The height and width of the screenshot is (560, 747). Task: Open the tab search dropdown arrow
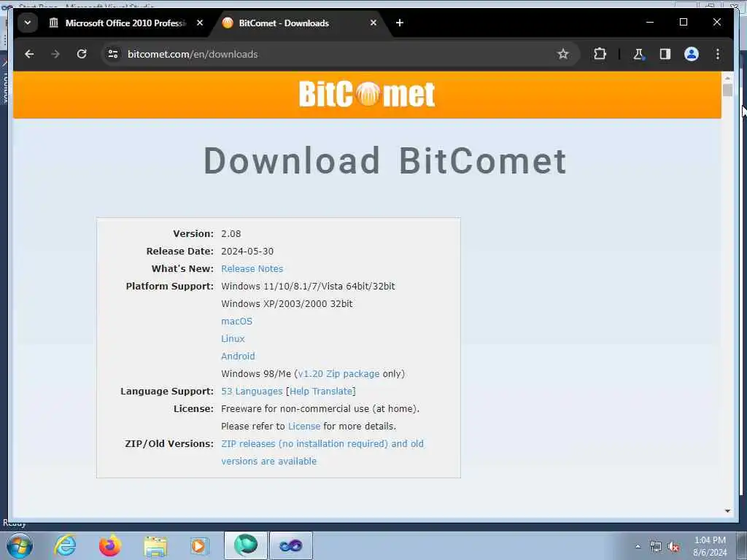tap(28, 23)
